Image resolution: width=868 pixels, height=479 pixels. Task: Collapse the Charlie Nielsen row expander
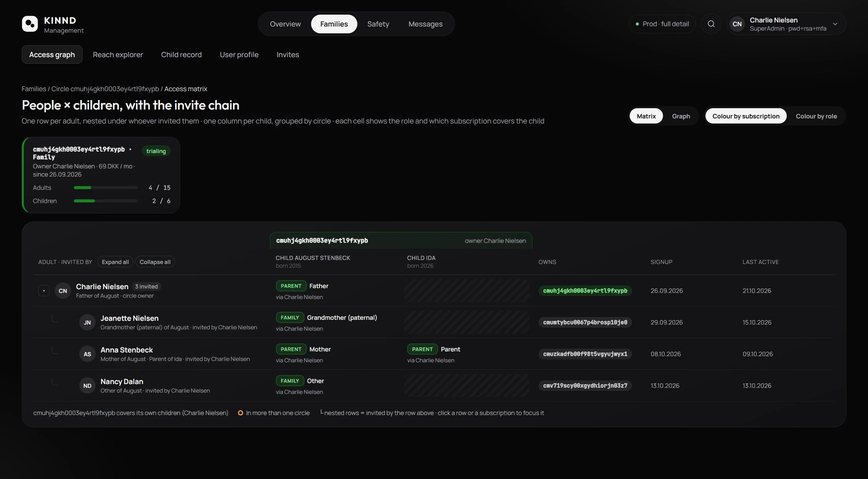44,291
